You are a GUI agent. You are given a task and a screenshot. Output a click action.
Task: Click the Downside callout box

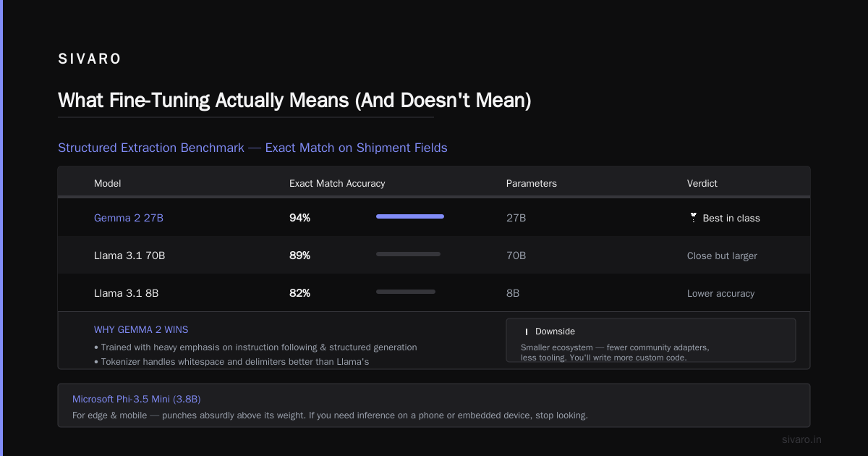[x=651, y=340]
